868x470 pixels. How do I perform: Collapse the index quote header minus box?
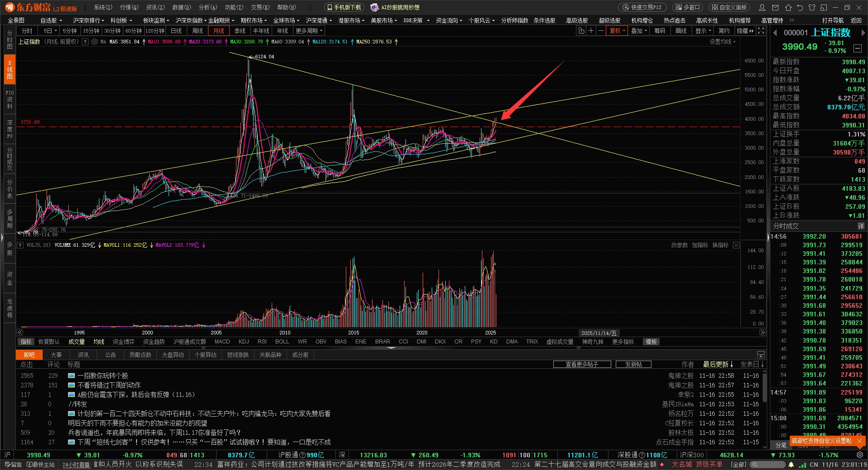tap(857, 48)
